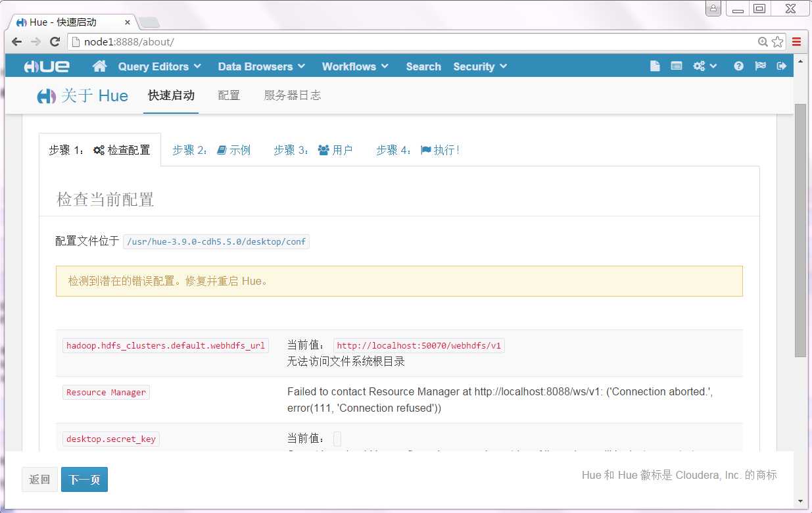The height and width of the screenshot is (513, 812).
Task: Open the Search menu item
Action: [423, 66]
